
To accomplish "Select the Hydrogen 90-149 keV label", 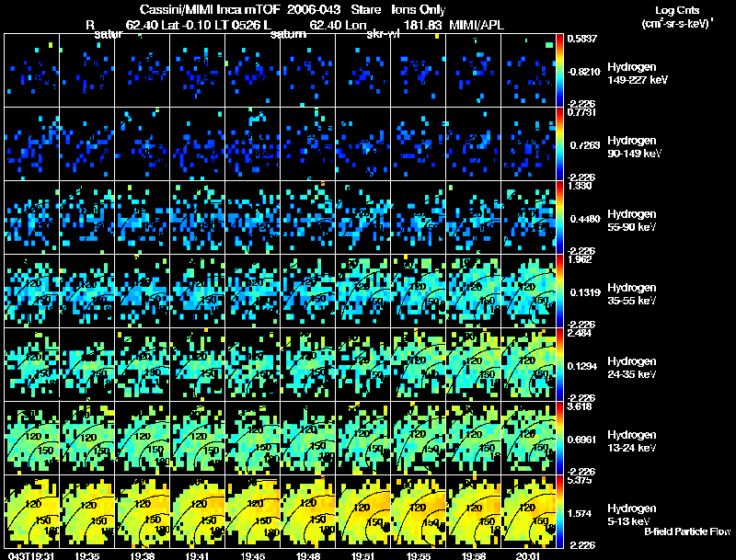I will coord(635,147).
